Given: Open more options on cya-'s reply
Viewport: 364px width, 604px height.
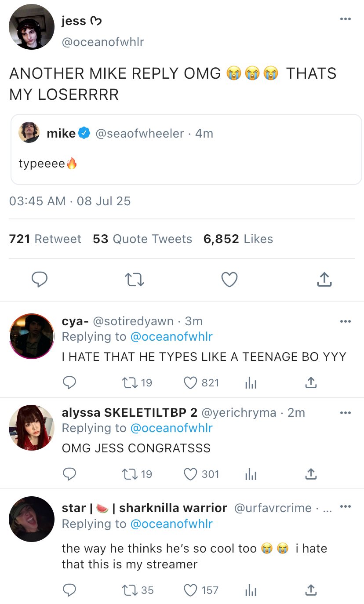Looking at the screenshot, I should tap(346, 321).
